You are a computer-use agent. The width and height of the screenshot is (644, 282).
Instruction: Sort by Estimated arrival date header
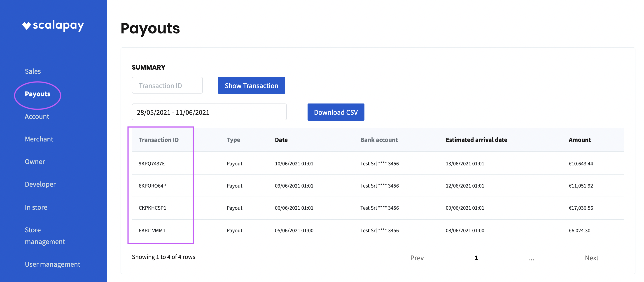click(476, 140)
